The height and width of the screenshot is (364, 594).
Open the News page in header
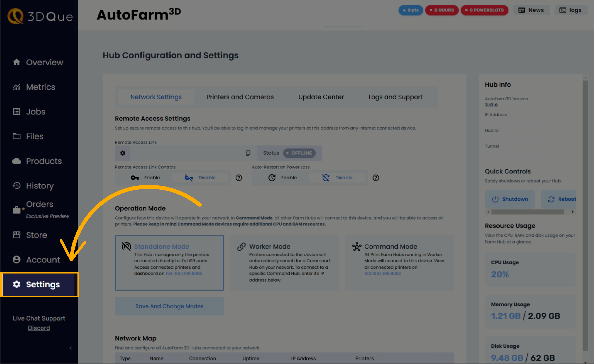click(531, 10)
